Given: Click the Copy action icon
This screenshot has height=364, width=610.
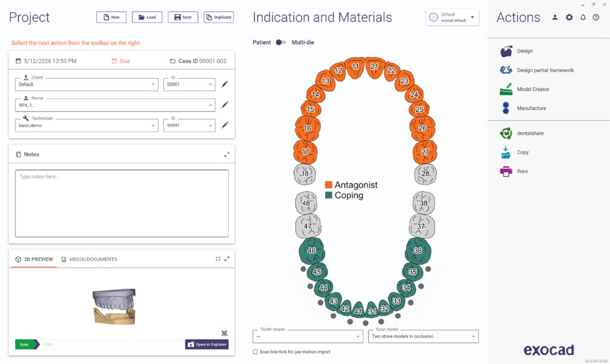Looking at the screenshot, I should click(x=506, y=152).
